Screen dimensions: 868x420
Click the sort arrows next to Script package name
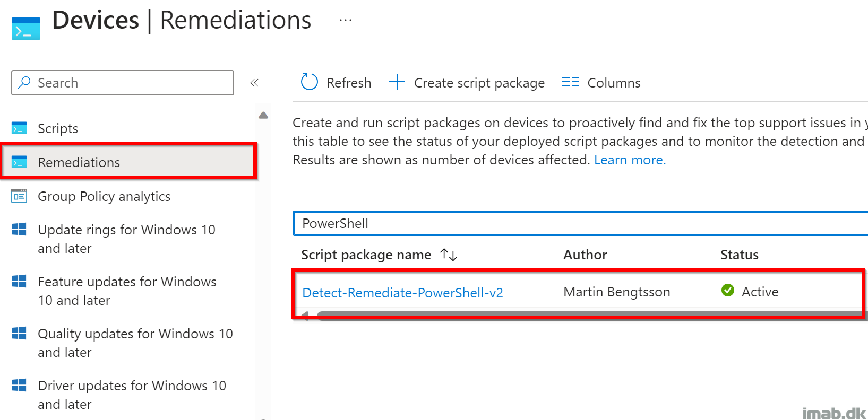(449, 255)
